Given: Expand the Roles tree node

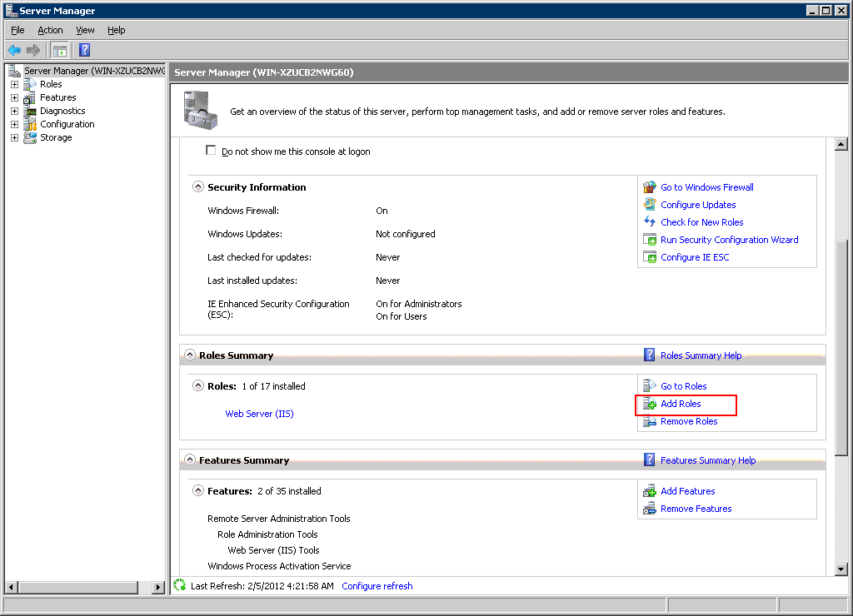Looking at the screenshot, I should point(14,84).
